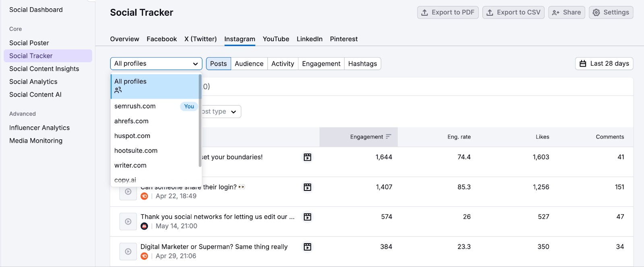The width and height of the screenshot is (644, 267).
Task: Open post 'Digital Marketer or Superman? Same thing really'
Action: click(x=214, y=246)
